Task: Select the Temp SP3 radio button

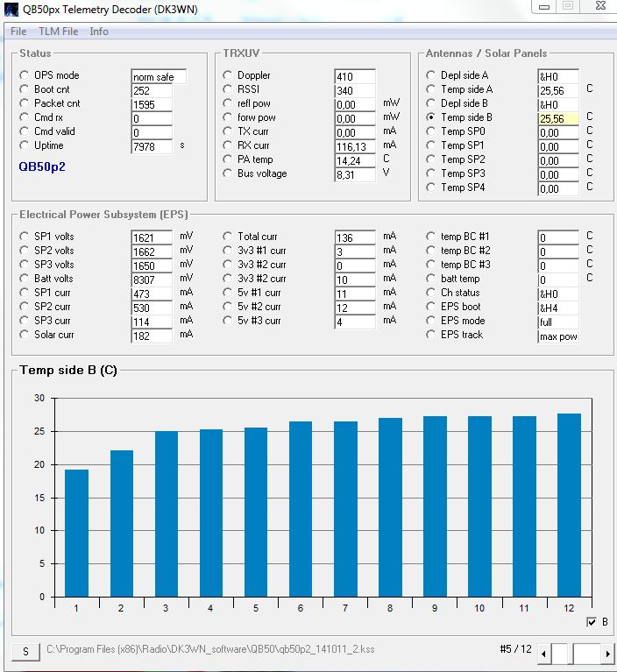Action: tap(430, 173)
